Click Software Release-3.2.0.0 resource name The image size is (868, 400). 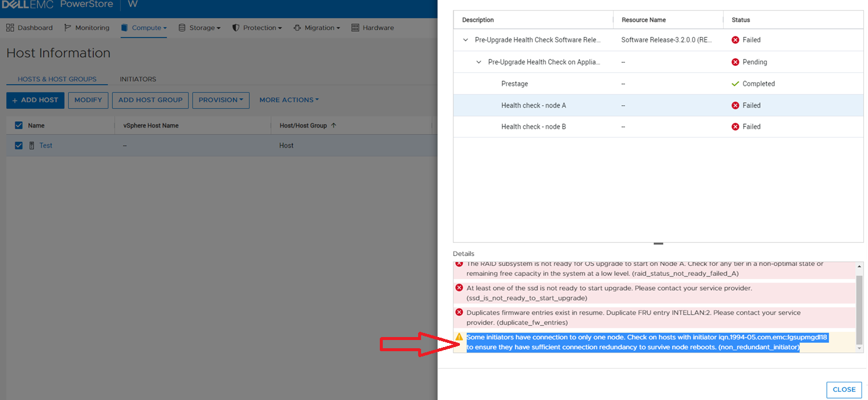(668, 40)
